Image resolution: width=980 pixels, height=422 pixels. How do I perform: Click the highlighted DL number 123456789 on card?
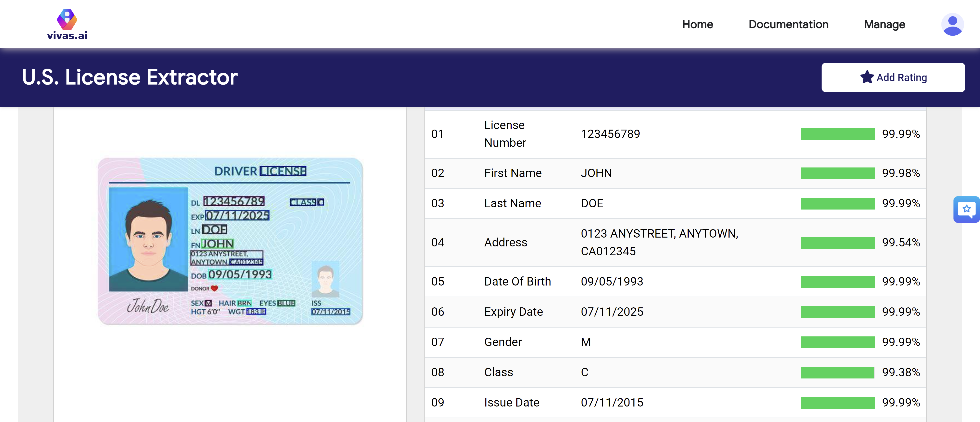pyautogui.click(x=234, y=201)
